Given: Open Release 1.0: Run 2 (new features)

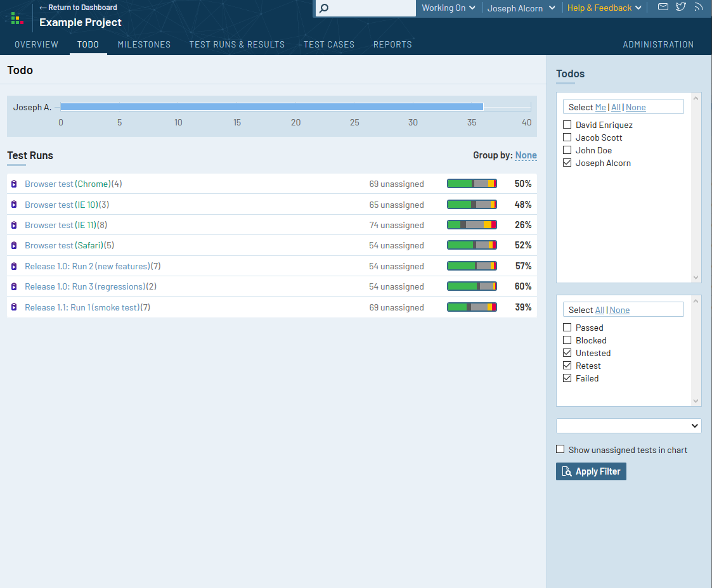Looking at the screenshot, I should coord(87,266).
